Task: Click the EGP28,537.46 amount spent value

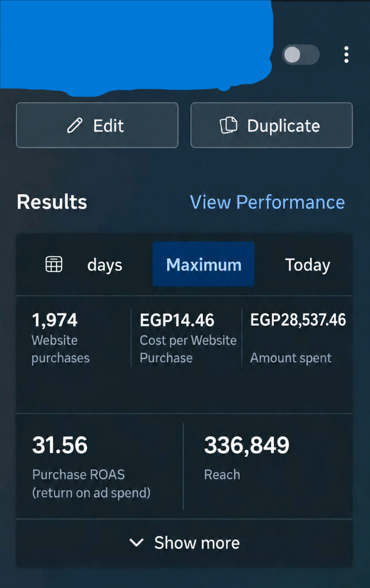Action: [x=298, y=320]
